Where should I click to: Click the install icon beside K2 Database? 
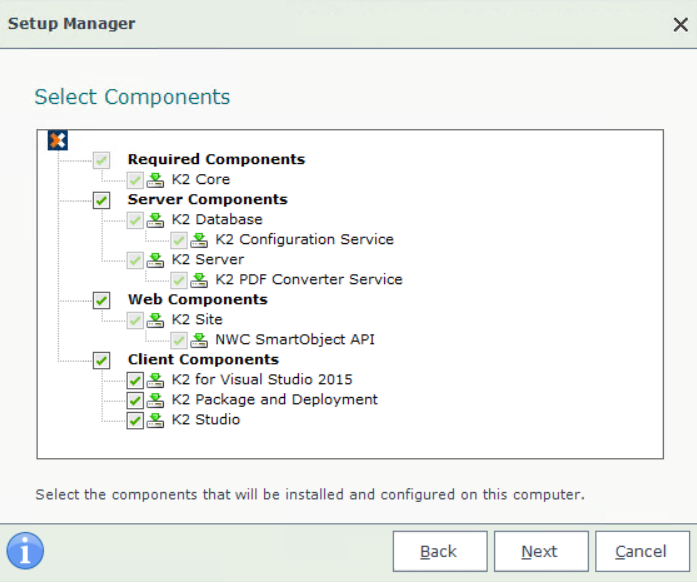tap(156, 220)
